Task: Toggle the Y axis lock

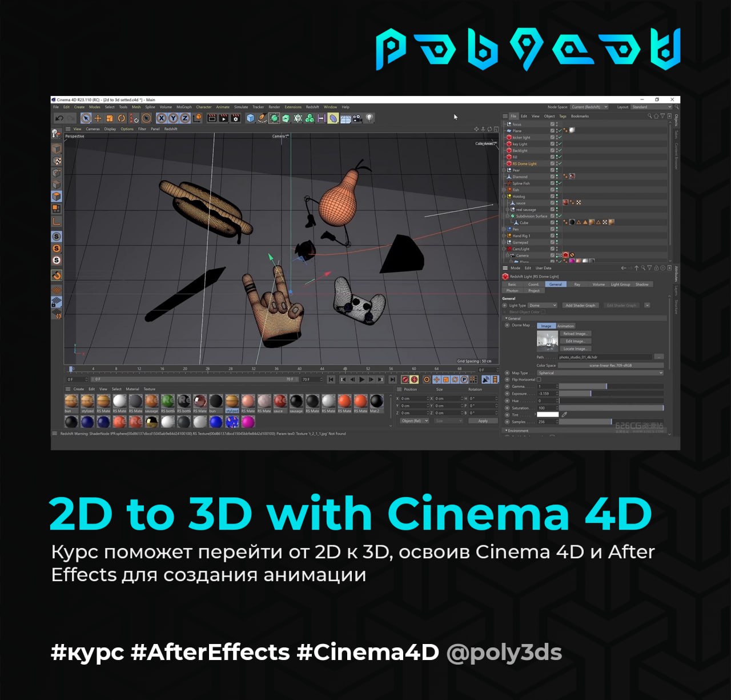Action: 173,118
